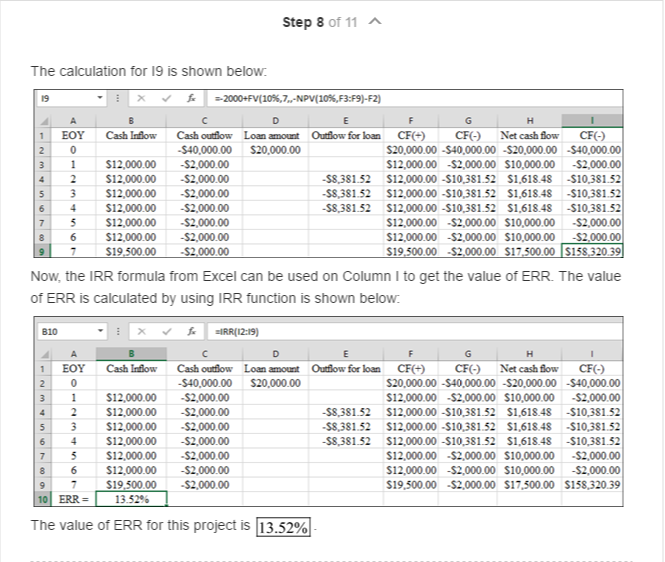Select column I CF(-) header in lower spreadsheet
The width and height of the screenshot is (665, 562).
pyautogui.click(x=592, y=369)
